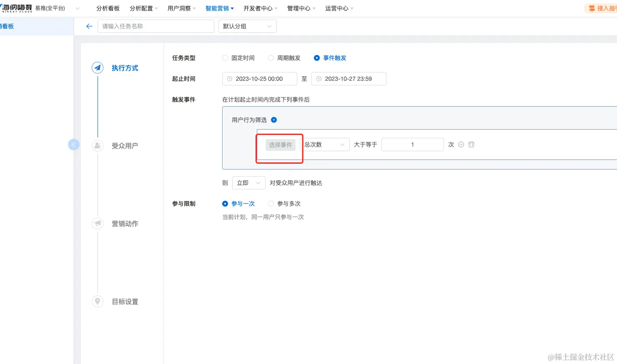The width and height of the screenshot is (617, 364).
Task: Click the 受众用户 person step icon
Action: click(x=98, y=145)
